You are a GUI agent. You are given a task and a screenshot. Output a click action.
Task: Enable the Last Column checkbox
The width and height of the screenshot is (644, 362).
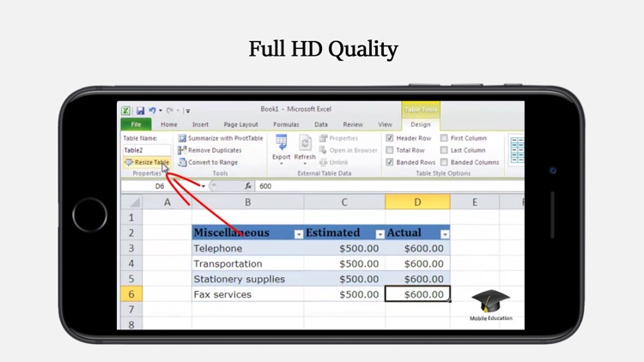(444, 150)
